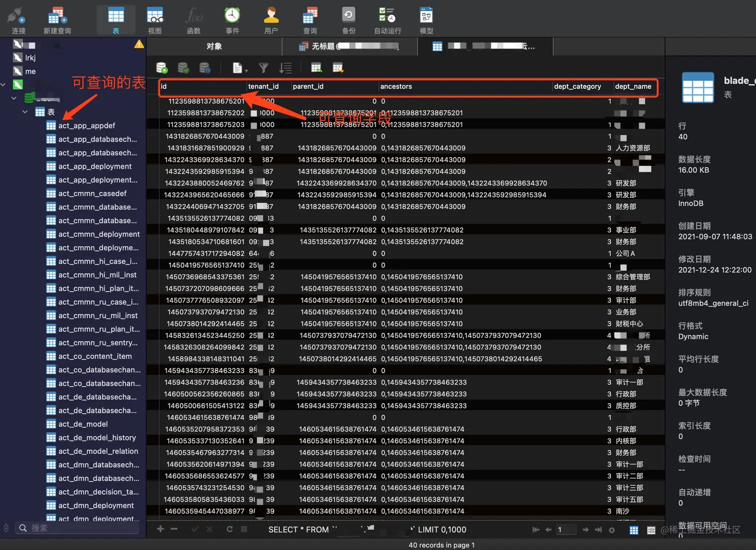The image size is (756, 550).
Task: Select the me connection
Action: 30,71
